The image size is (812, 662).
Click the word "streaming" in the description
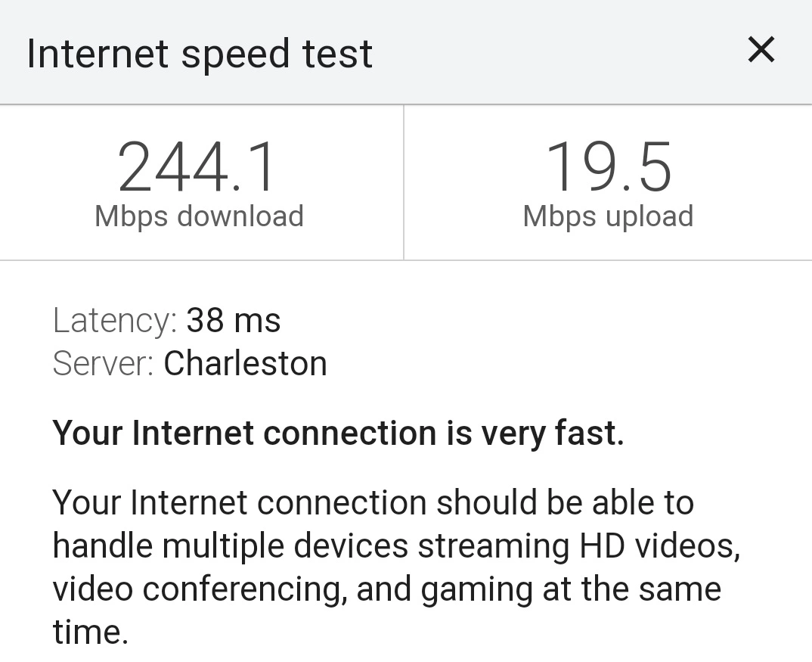coord(494,548)
